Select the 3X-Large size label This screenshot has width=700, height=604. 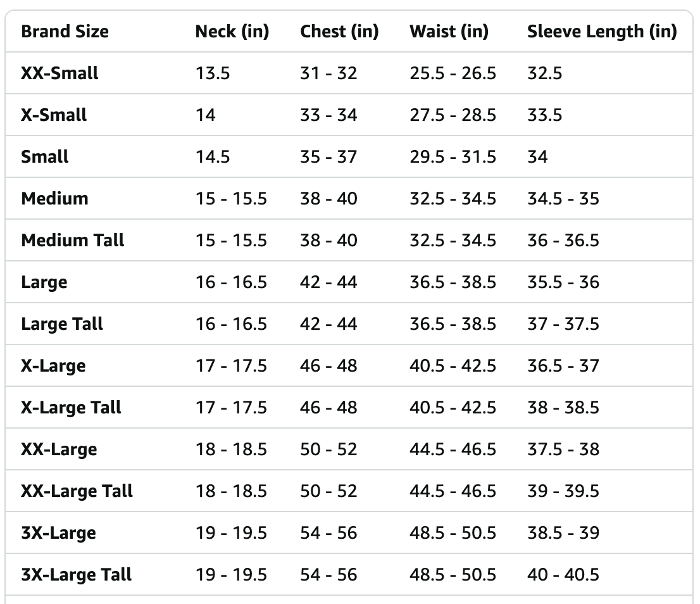[x=58, y=532]
